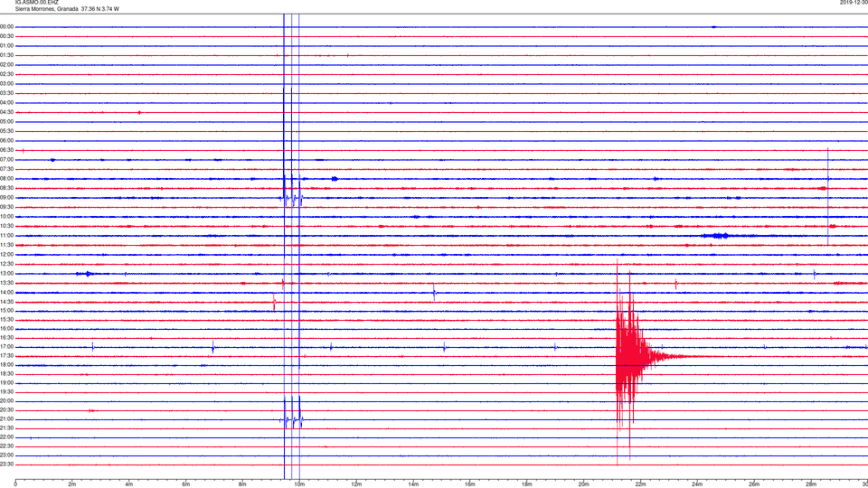Viewport: 868px width, 488px height.
Task: Select the 06:30 time row label
Action: (6, 150)
